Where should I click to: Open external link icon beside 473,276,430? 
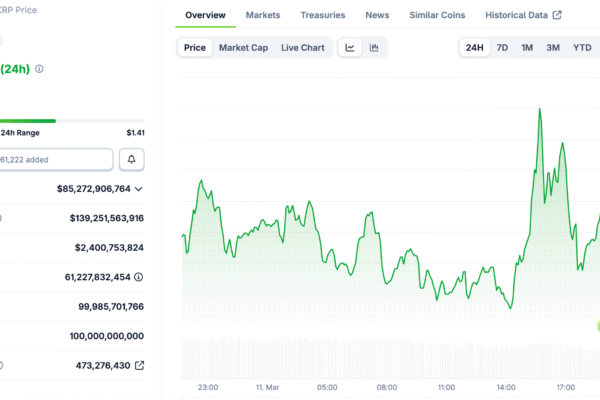[139, 366]
